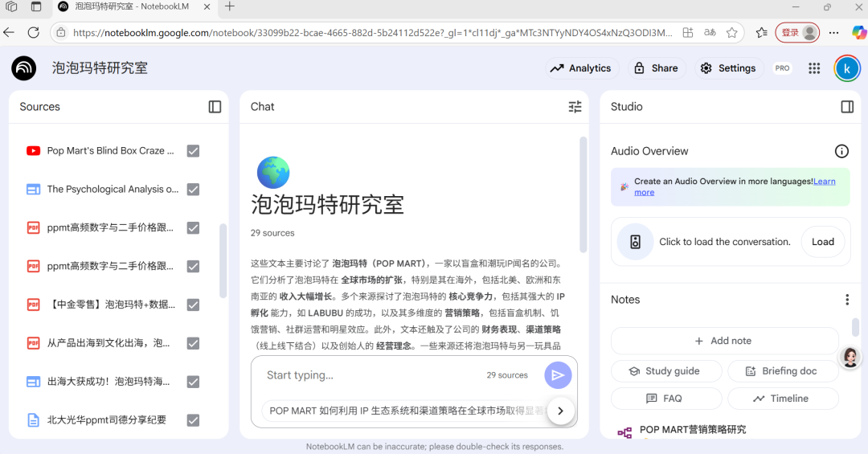The width and height of the screenshot is (868, 454).
Task: Open the account avatar 'k'
Action: click(847, 68)
